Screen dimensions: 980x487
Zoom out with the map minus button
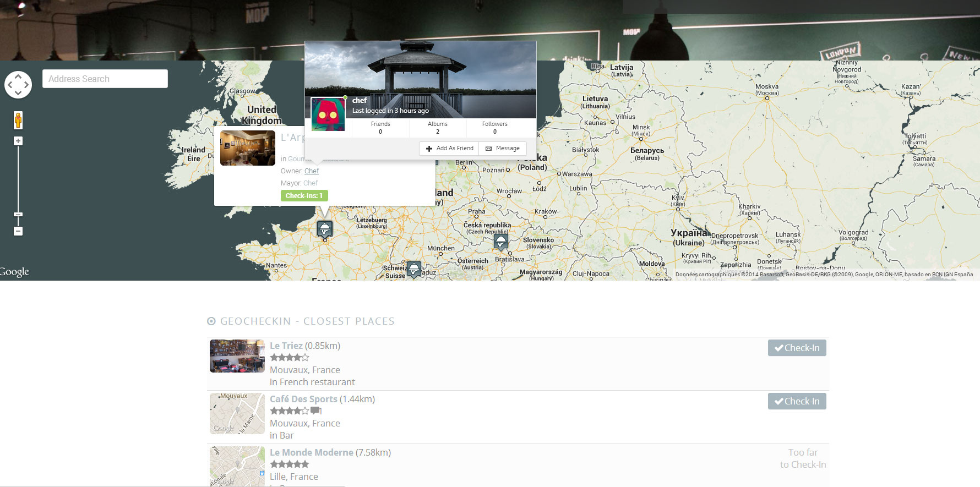[x=18, y=231]
